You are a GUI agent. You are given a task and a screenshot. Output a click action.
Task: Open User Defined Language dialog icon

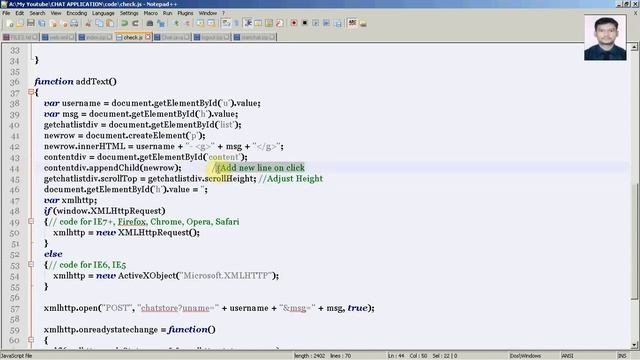[258, 24]
